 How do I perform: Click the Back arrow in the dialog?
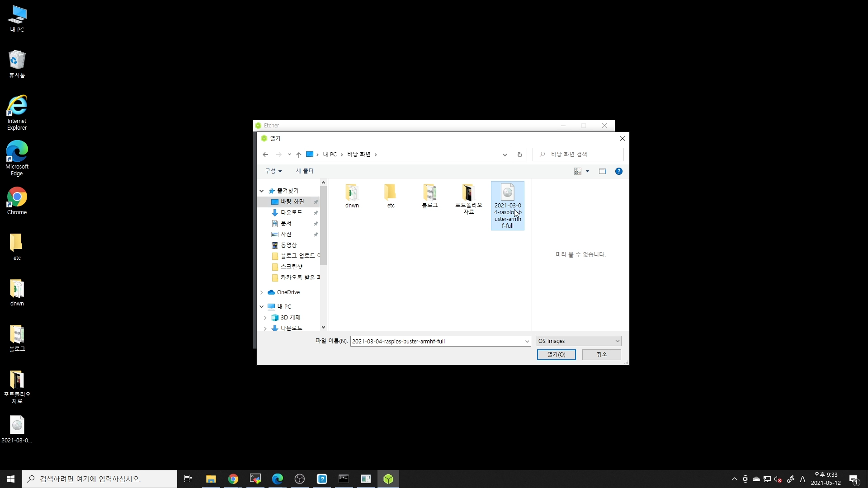click(x=265, y=155)
